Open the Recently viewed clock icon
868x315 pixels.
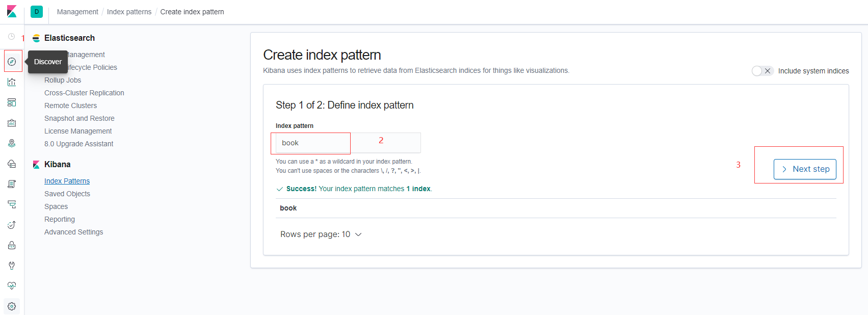coord(12,37)
